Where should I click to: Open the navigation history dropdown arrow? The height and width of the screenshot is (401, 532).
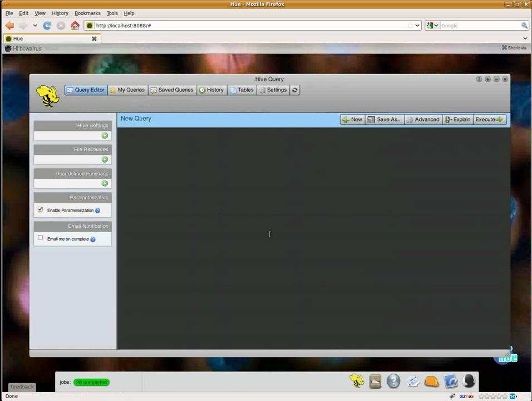point(35,26)
